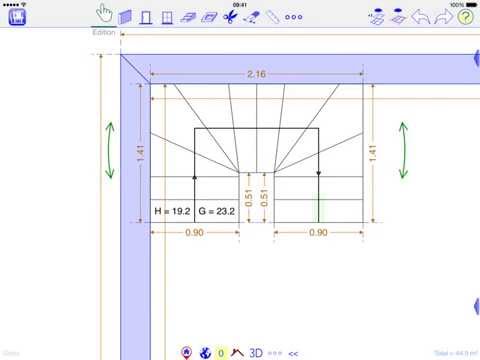Open the app home icon in the top-left
Viewport: 480px width, 360px height.
pos(17,17)
